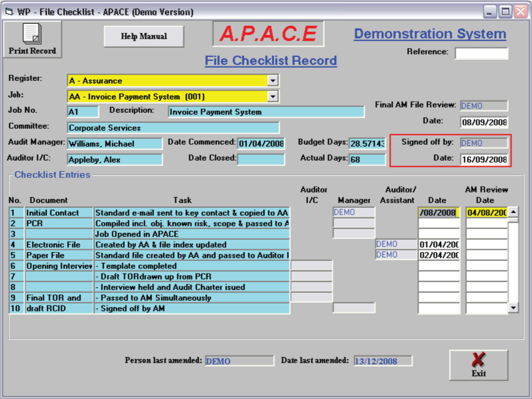Click the Print Record document icon
The width and height of the screenshot is (532, 399).
click(x=33, y=34)
